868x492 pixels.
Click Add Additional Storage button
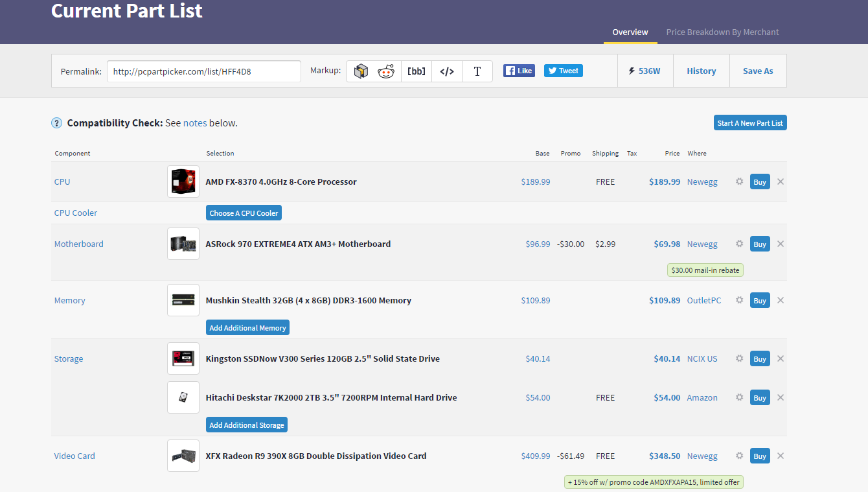click(247, 425)
